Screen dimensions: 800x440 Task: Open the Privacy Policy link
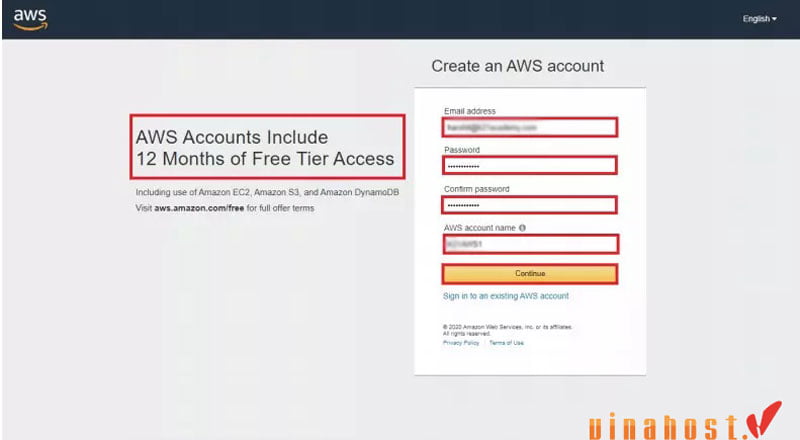461,343
